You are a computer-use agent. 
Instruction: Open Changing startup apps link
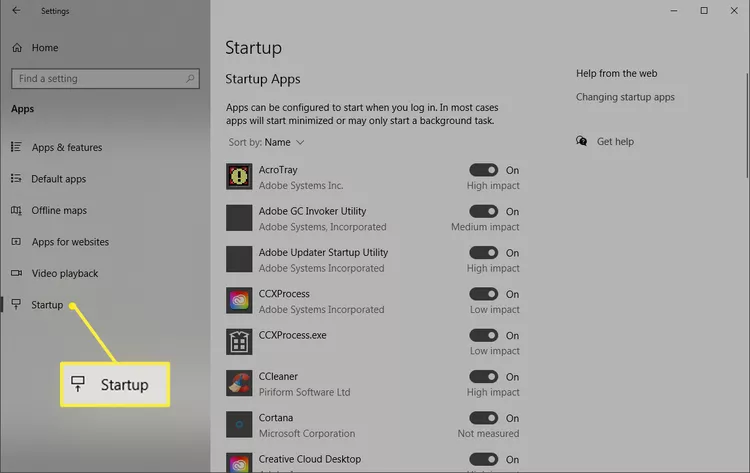point(625,97)
